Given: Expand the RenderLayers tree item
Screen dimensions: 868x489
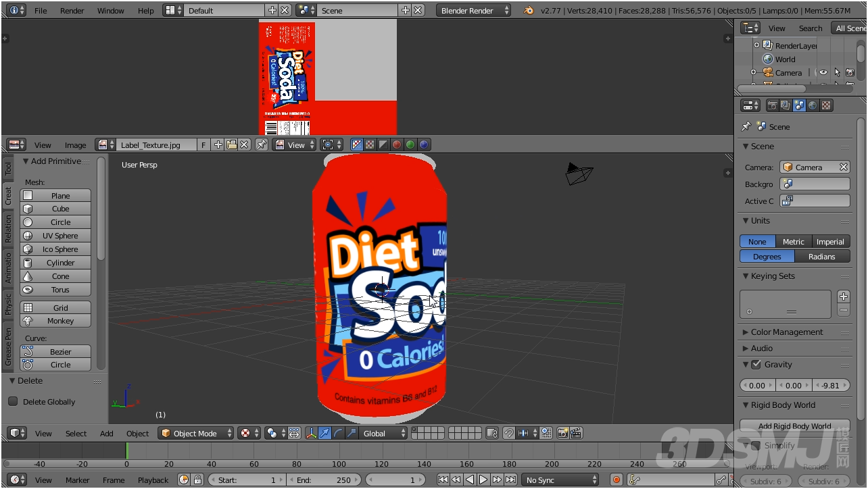Looking at the screenshot, I should pyautogui.click(x=756, y=45).
